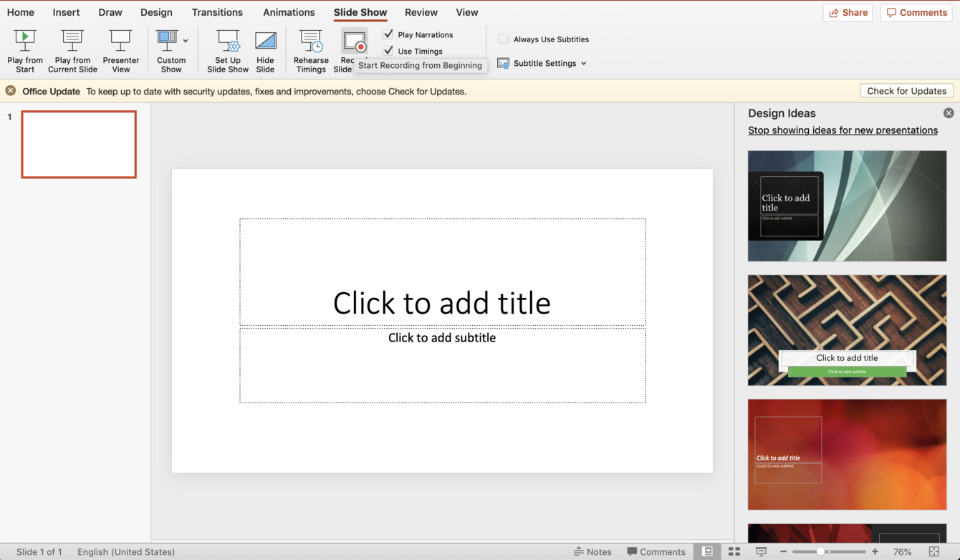Open the Subtitle Settings dropdown
This screenshot has height=560, width=960.
pos(543,63)
